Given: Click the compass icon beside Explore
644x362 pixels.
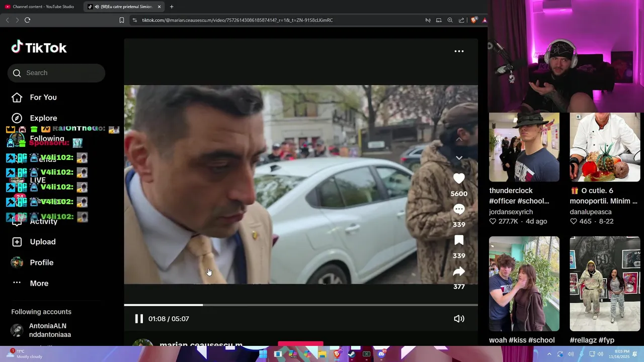Looking at the screenshot, I should click(x=17, y=118).
